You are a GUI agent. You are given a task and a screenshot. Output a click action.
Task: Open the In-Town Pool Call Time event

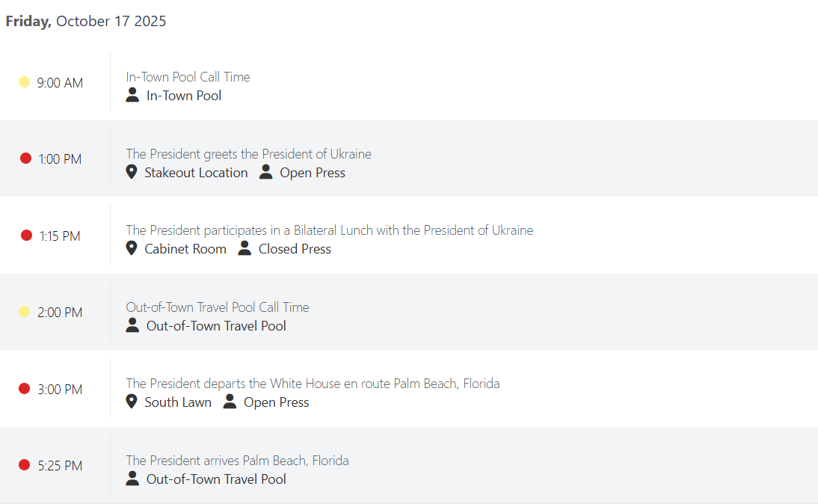tap(188, 77)
